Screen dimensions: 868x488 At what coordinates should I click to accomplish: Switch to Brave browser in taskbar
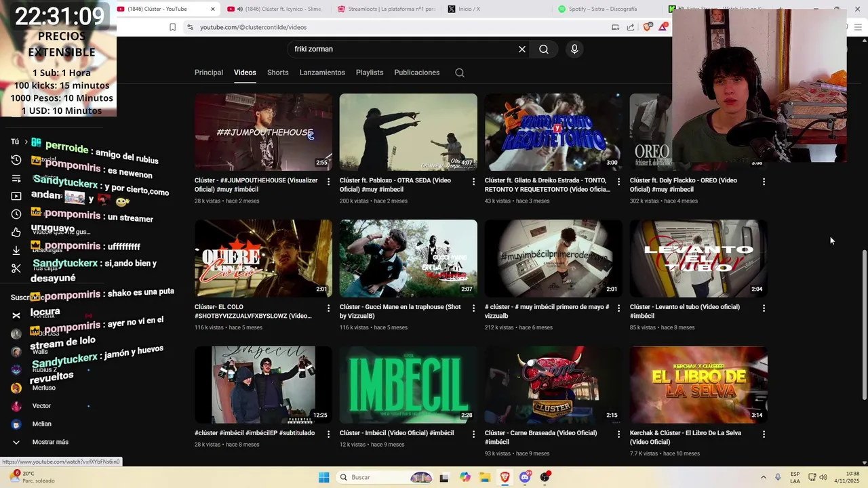point(505,477)
